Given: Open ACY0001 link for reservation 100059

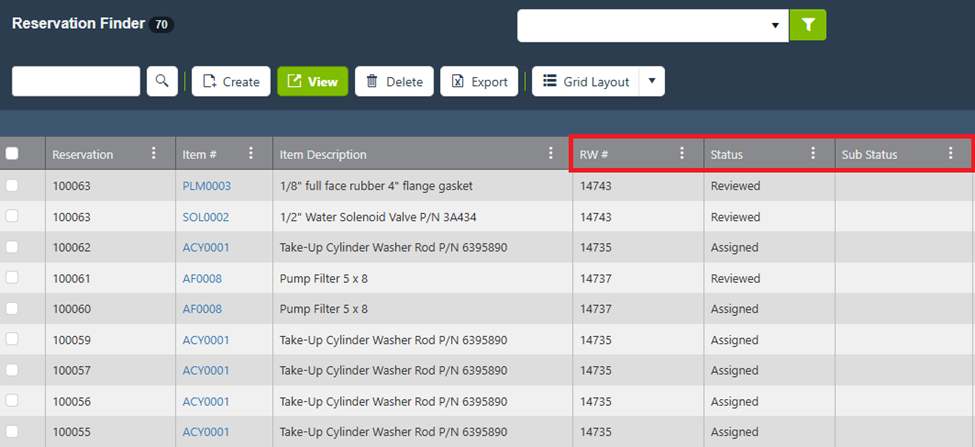Looking at the screenshot, I should click(x=206, y=340).
